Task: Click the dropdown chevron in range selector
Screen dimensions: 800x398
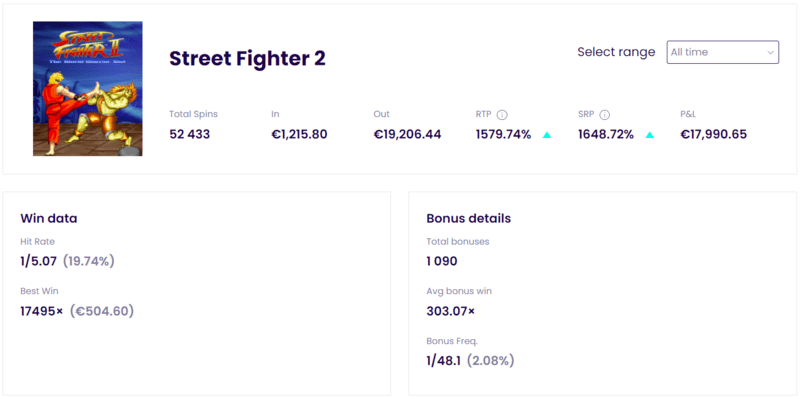Action: 770,53
